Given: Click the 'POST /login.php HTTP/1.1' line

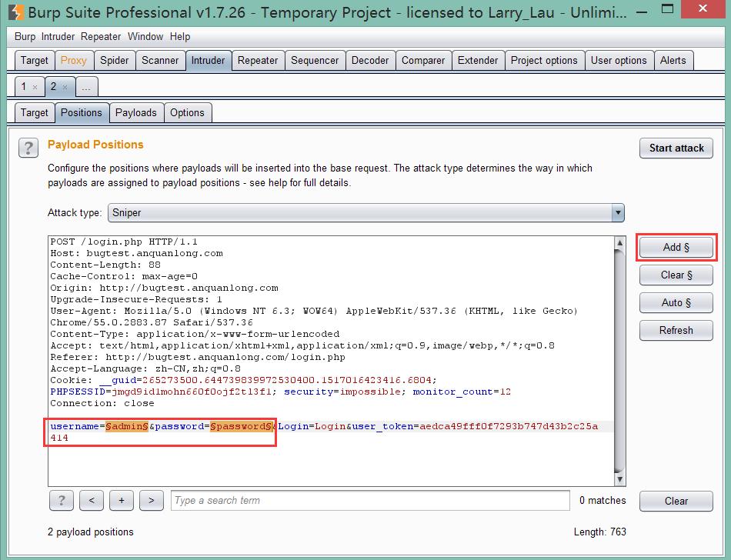Looking at the screenshot, I should pyautogui.click(x=124, y=242).
